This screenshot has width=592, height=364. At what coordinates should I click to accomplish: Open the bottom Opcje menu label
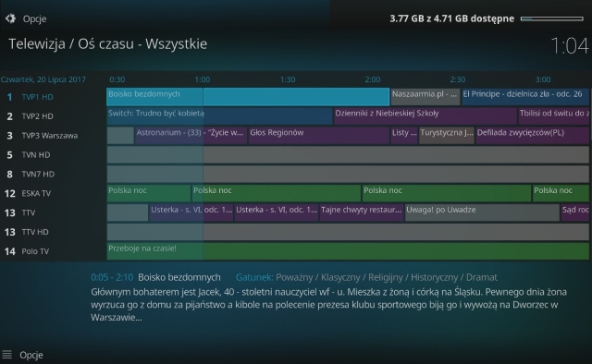[31, 355]
